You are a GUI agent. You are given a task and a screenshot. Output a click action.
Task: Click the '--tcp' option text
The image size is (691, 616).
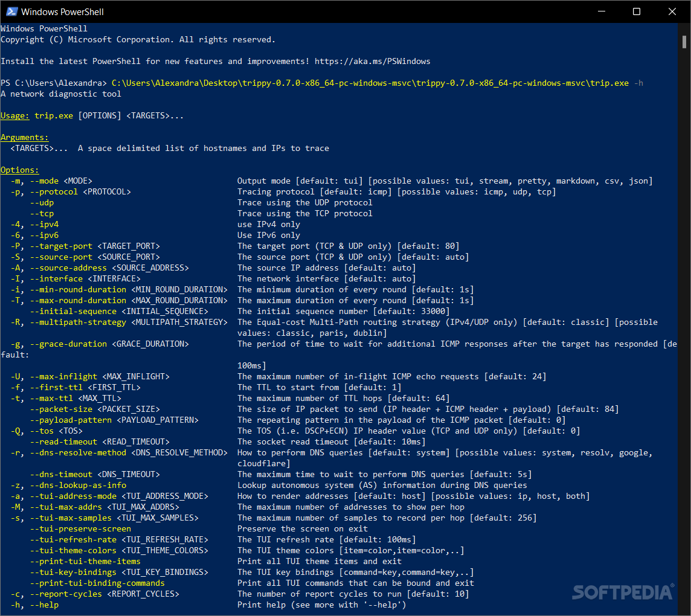(42, 214)
